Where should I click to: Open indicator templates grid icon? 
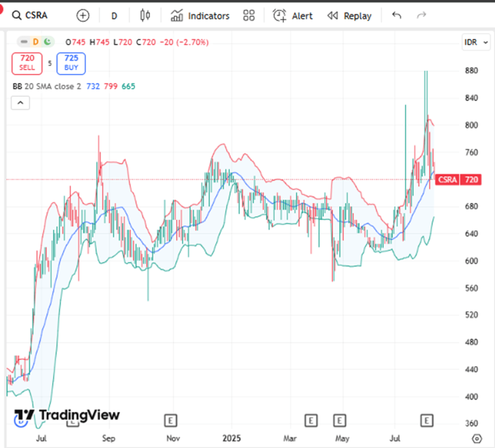tap(249, 16)
